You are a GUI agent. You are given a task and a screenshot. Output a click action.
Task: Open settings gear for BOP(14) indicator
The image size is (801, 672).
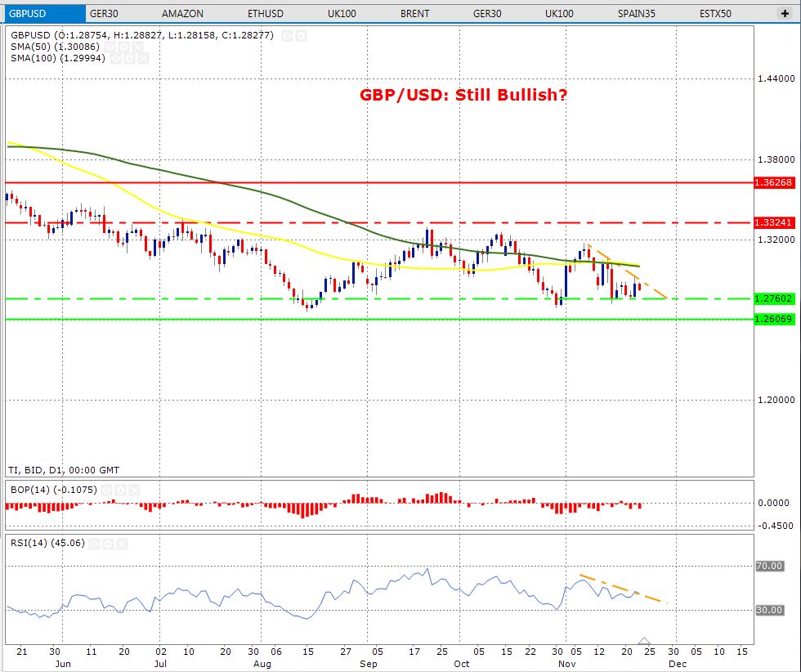click(121, 490)
